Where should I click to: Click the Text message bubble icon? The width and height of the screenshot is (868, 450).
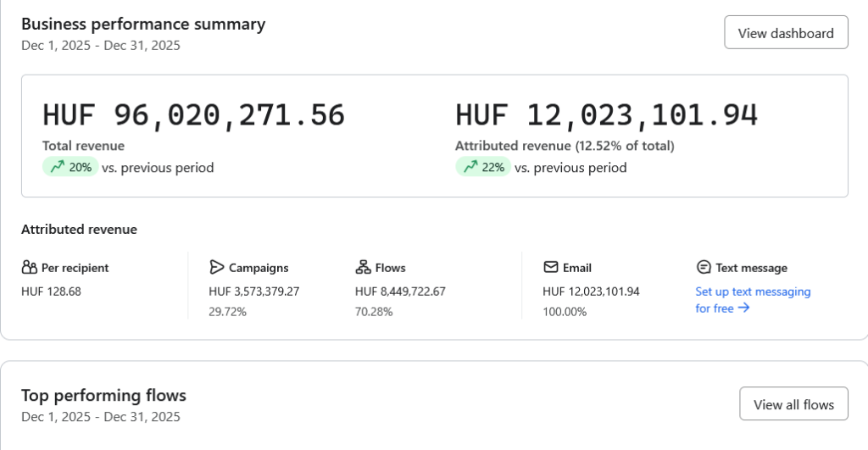[x=703, y=268]
